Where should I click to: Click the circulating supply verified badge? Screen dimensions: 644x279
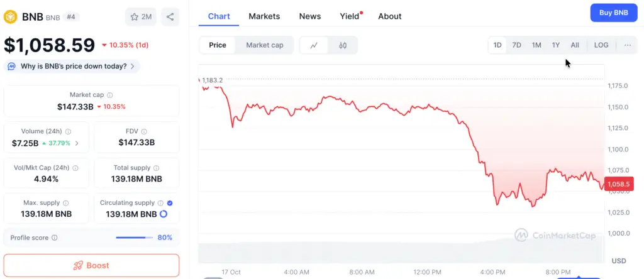[x=170, y=203]
